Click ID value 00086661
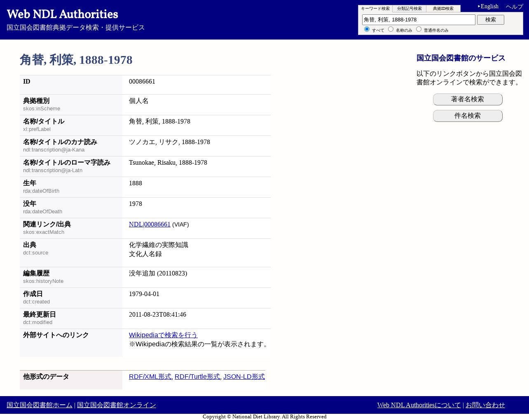Screen dimensions: 529x420 (x=142, y=82)
